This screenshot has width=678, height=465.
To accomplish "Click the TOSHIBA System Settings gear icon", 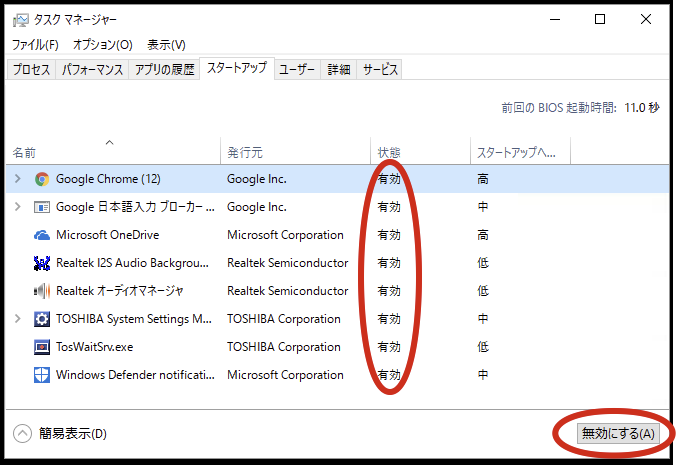I will coord(42,319).
